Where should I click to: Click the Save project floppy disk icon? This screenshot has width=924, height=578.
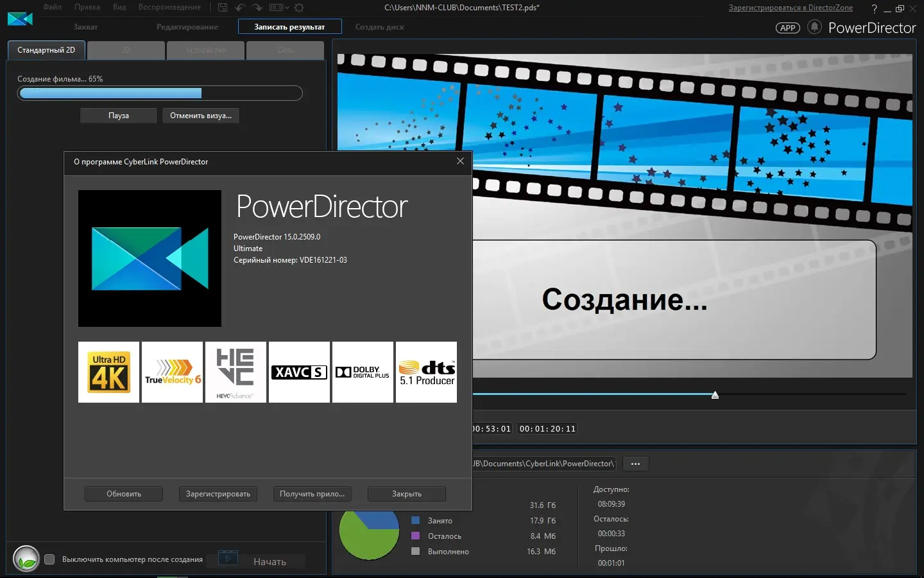coord(223,8)
